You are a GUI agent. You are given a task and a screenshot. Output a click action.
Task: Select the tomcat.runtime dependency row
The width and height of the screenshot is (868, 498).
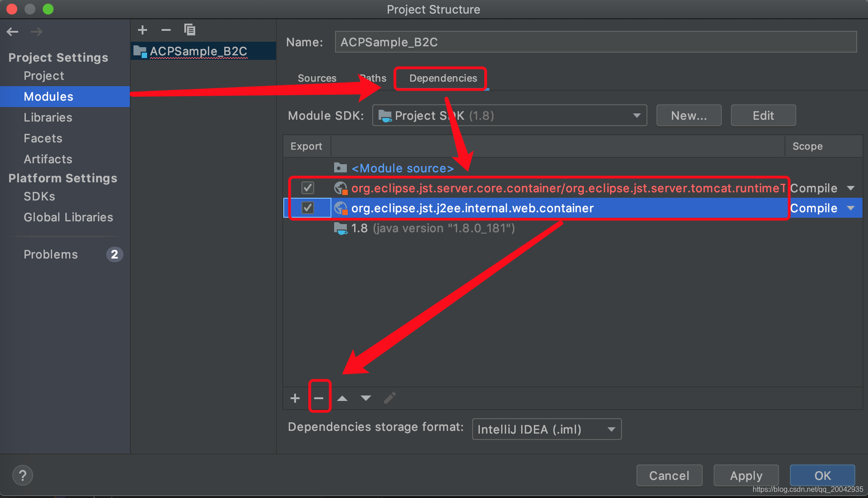(573, 188)
